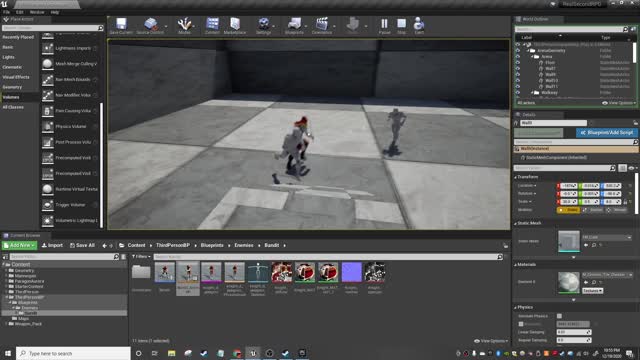Select the Geometry category in Place Actors
This screenshot has width=640, height=360.
(x=12, y=87)
